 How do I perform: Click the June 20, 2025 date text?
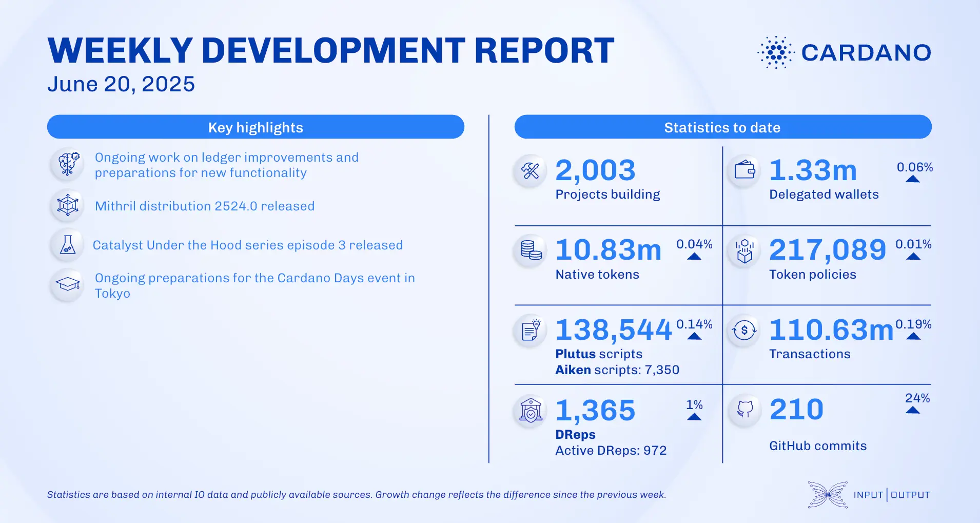point(122,84)
